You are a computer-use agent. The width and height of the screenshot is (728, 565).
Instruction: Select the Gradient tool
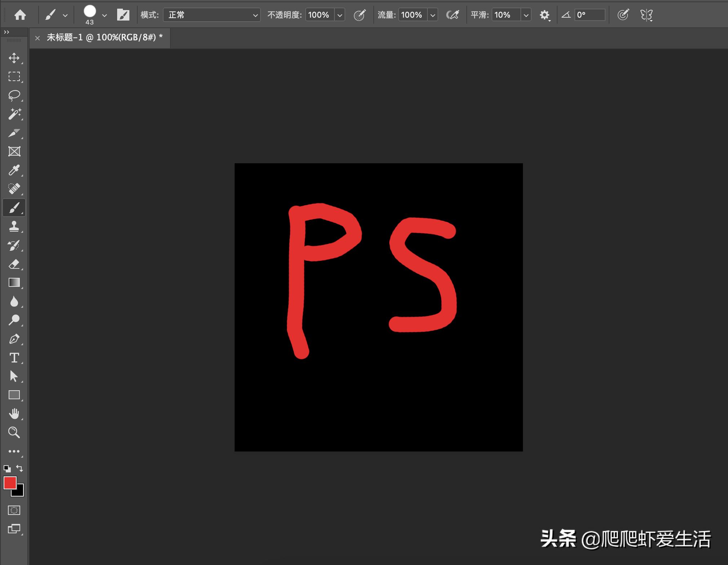[x=14, y=282]
